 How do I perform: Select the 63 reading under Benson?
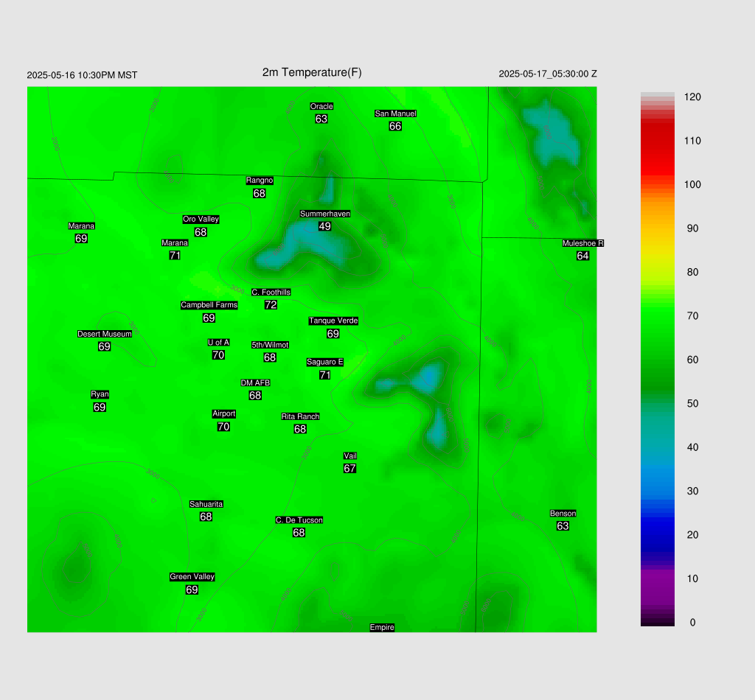(x=563, y=526)
